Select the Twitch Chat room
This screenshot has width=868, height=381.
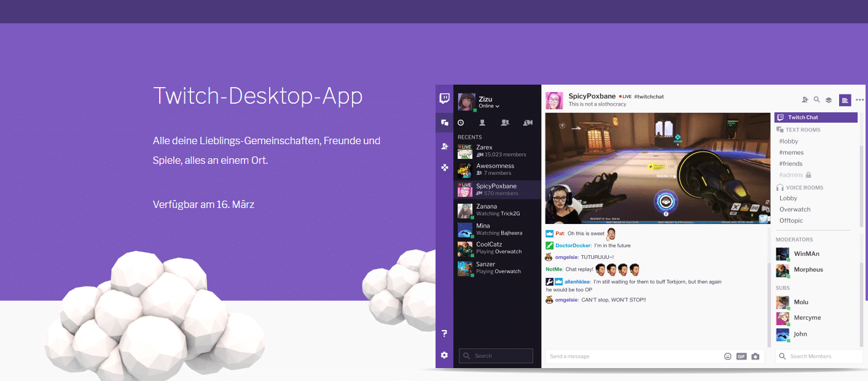tap(815, 117)
